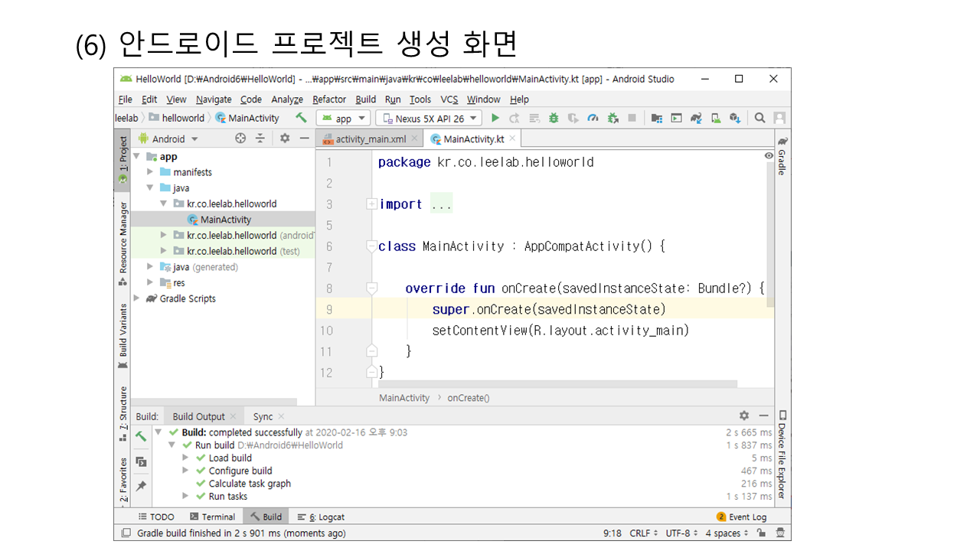The image size is (980, 551).
Task: Open the Refactor menu
Action: tap(329, 99)
